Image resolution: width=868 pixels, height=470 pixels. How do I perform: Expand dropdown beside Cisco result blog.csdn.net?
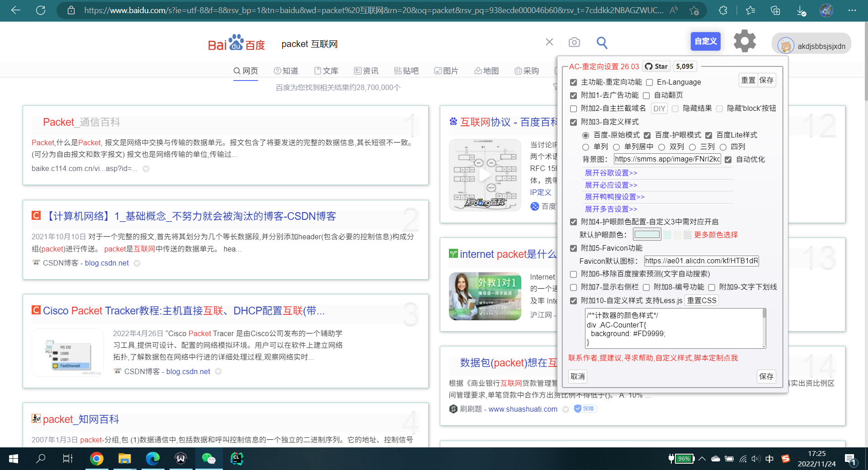pos(218,371)
